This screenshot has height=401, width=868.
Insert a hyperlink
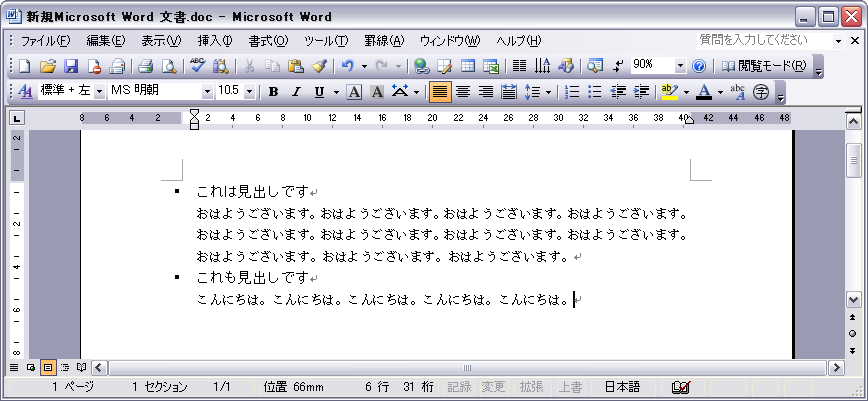pos(422,66)
